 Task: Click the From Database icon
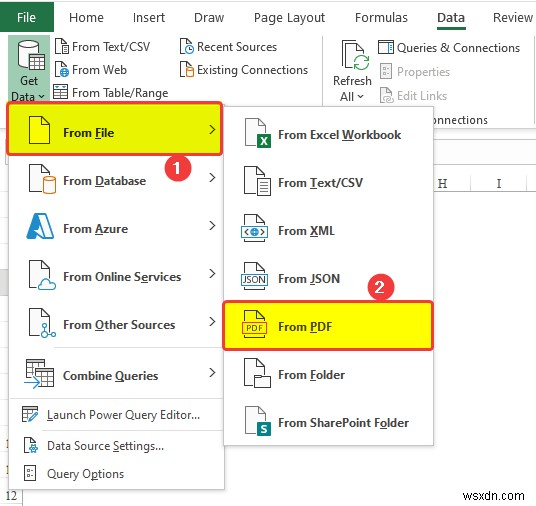pos(42,179)
